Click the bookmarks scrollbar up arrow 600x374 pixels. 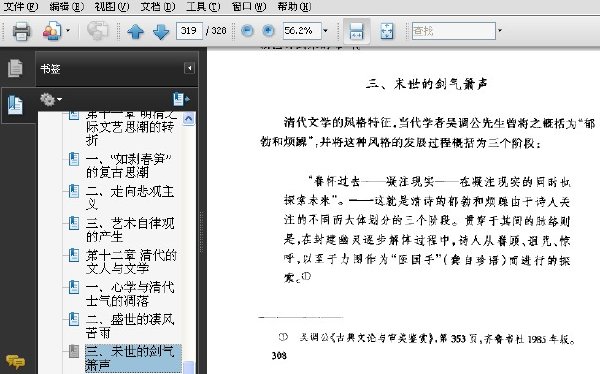(188, 118)
